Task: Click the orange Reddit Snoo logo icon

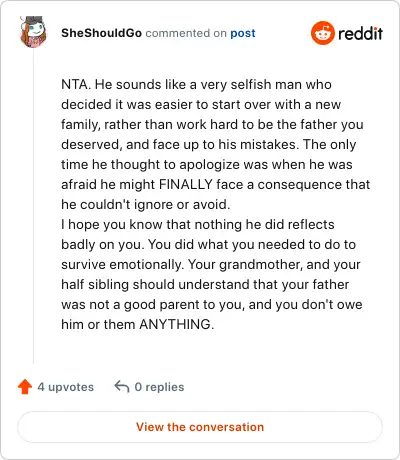Action: click(322, 33)
